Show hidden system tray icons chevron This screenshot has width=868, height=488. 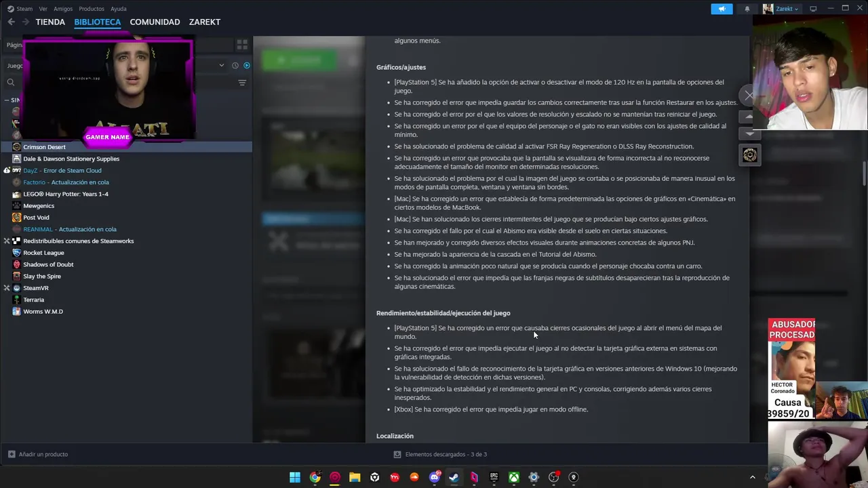coord(752,477)
